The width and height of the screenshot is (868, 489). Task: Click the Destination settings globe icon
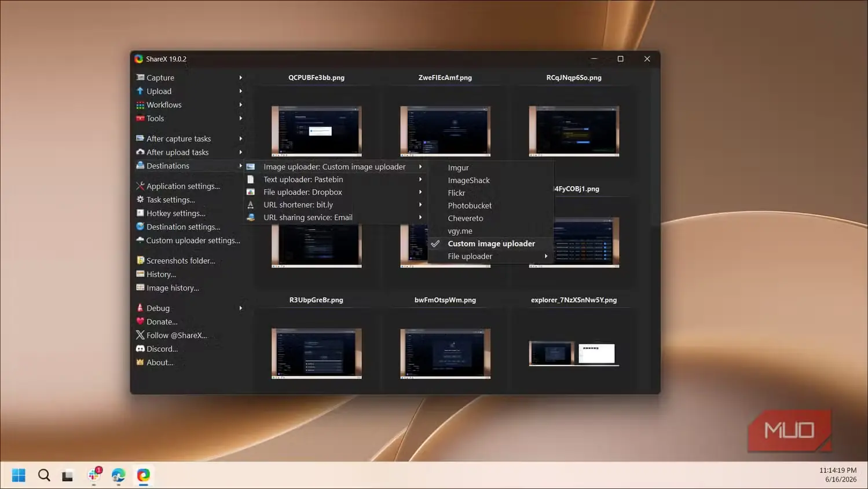pos(140,227)
